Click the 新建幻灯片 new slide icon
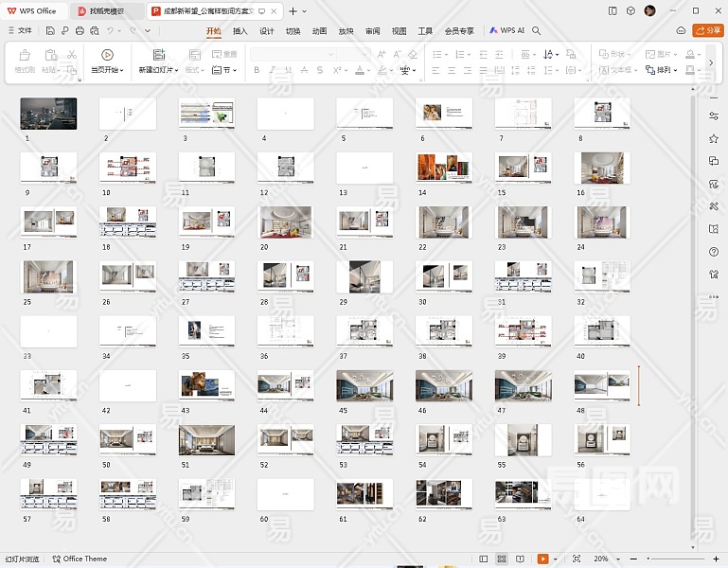728x568 pixels. click(x=158, y=55)
